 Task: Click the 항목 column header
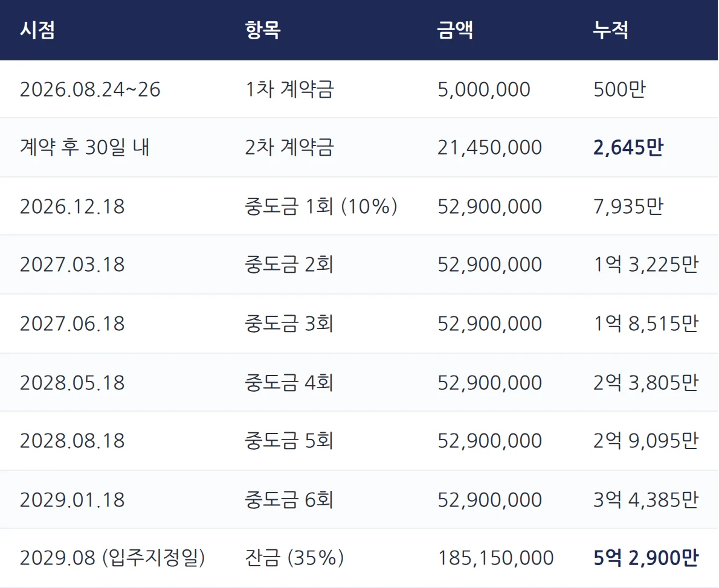coord(263,30)
